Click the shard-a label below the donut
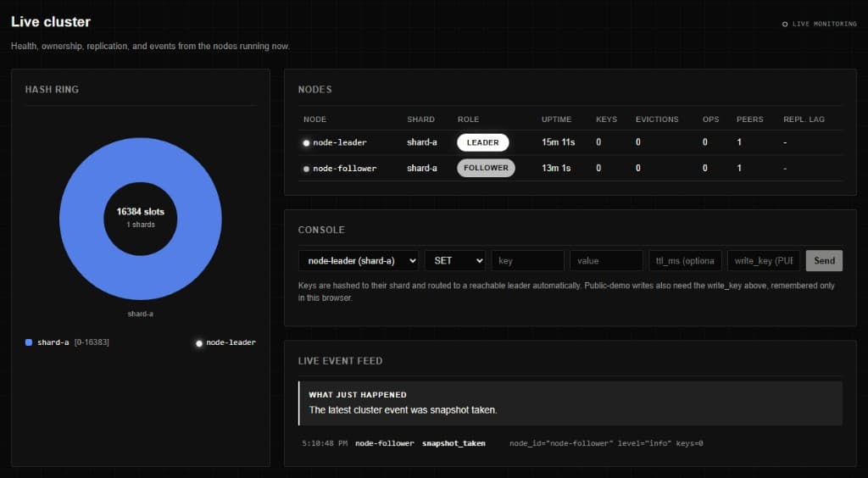Screen dimensions: 868x478 click(141, 314)
